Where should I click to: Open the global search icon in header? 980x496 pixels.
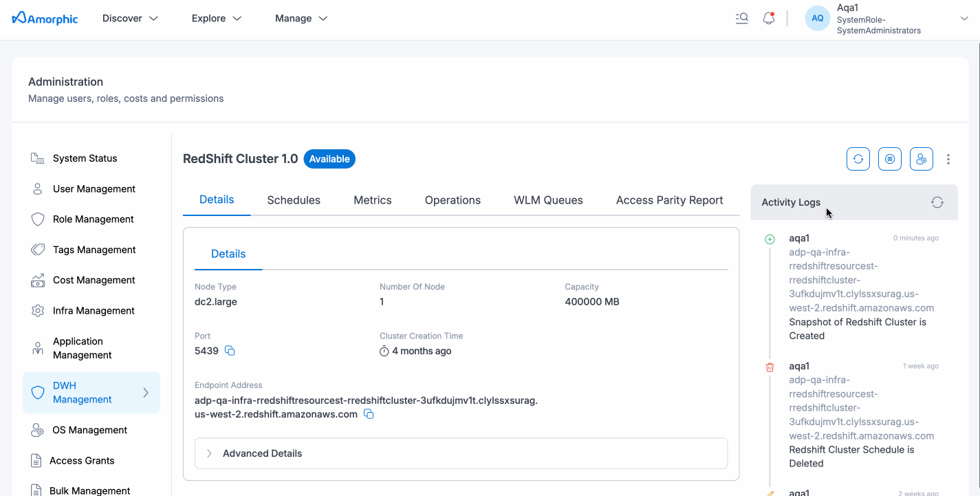pos(741,19)
